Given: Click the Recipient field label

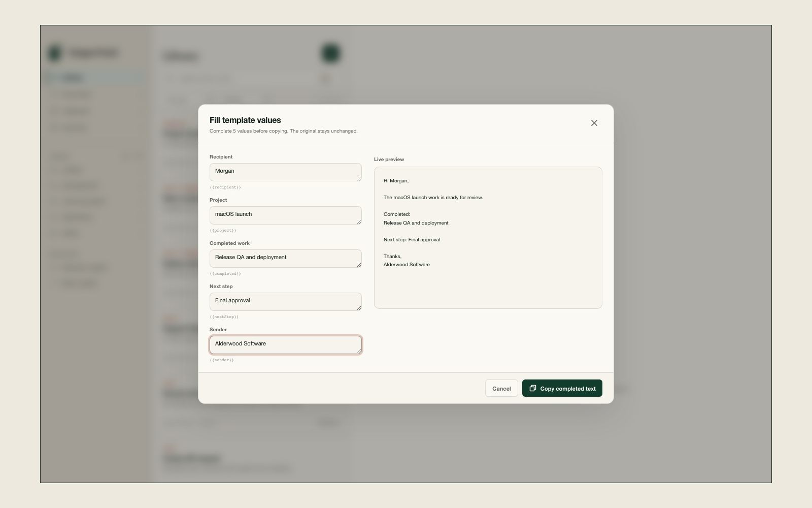Looking at the screenshot, I should click(x=221, y=157).
